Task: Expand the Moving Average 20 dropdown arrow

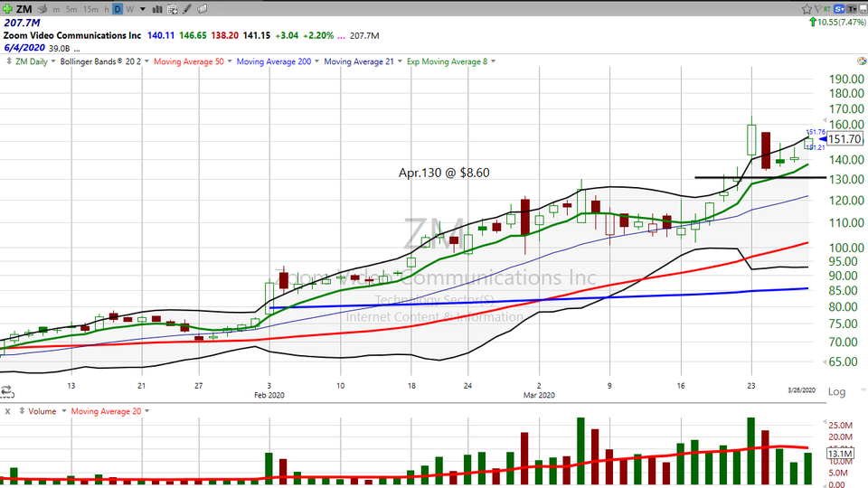Action: click(146, 411)
